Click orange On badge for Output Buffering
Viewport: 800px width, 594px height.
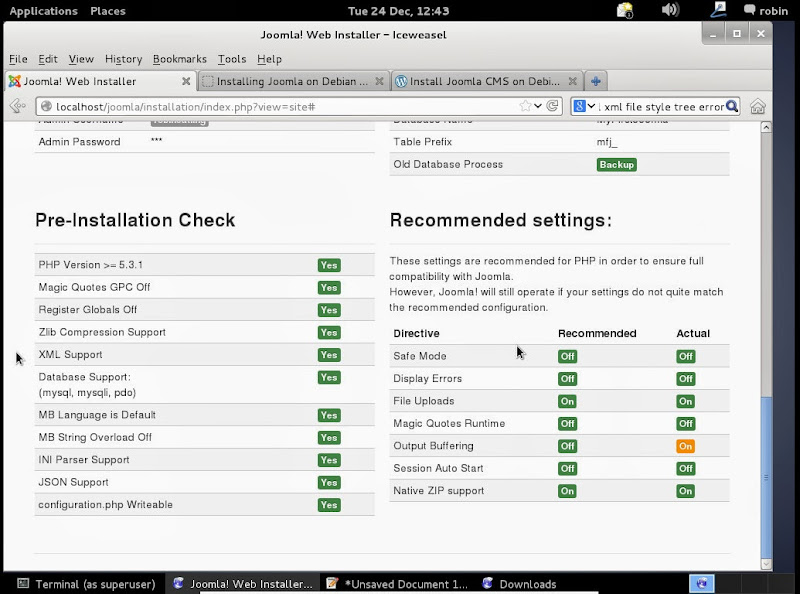pos(685,446)
